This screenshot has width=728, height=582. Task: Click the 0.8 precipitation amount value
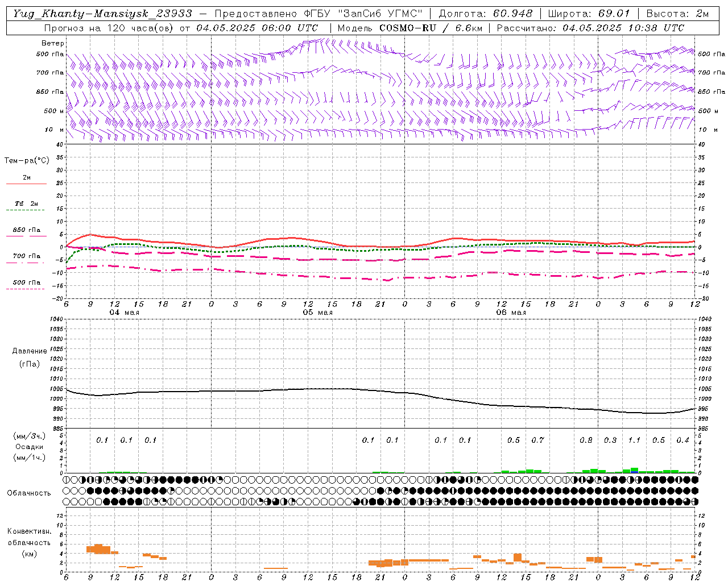[586, 440]
